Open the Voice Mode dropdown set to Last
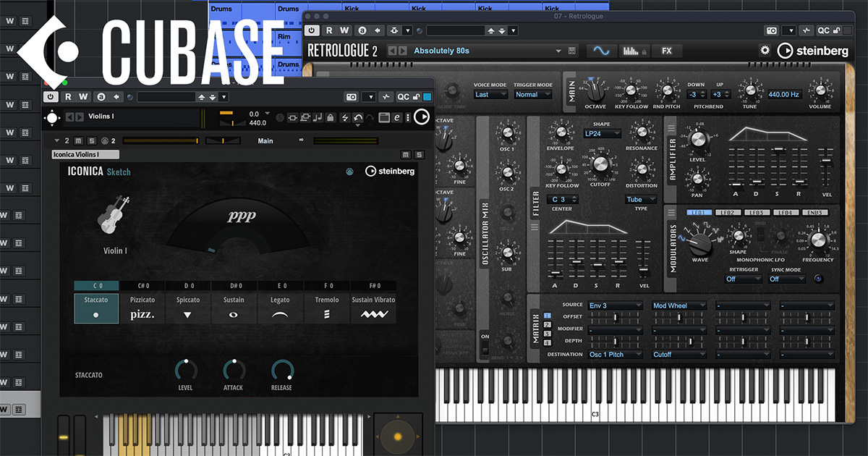 click(x=490, y=94)
